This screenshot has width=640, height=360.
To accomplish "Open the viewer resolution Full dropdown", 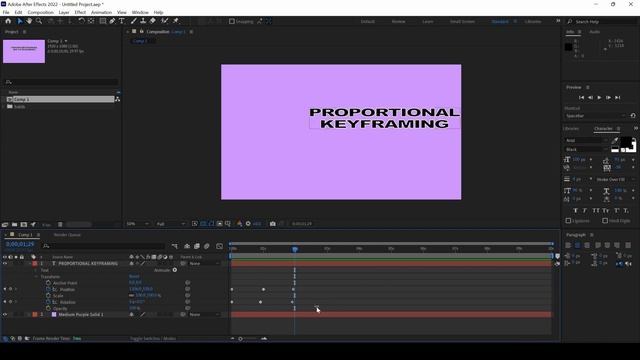I will point(171,224).
